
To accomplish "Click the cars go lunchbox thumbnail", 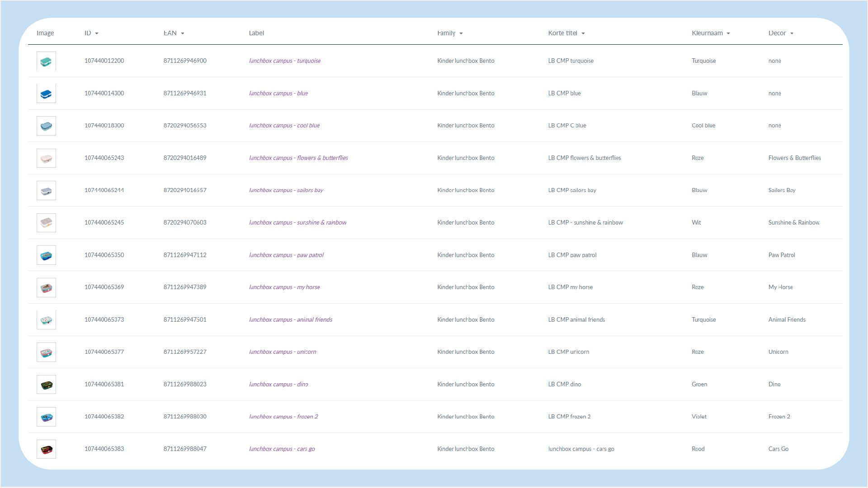I will 46,449.
